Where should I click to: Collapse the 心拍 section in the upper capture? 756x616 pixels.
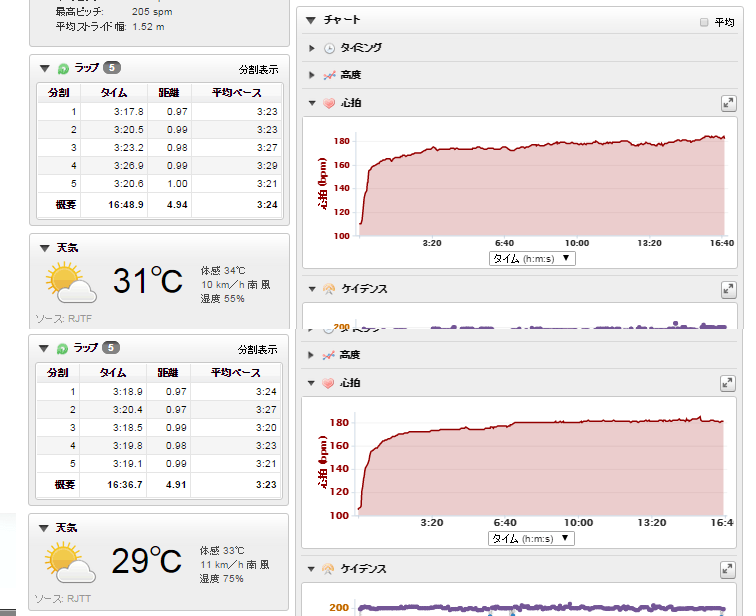pyautogui.click(x=312, y=103)
